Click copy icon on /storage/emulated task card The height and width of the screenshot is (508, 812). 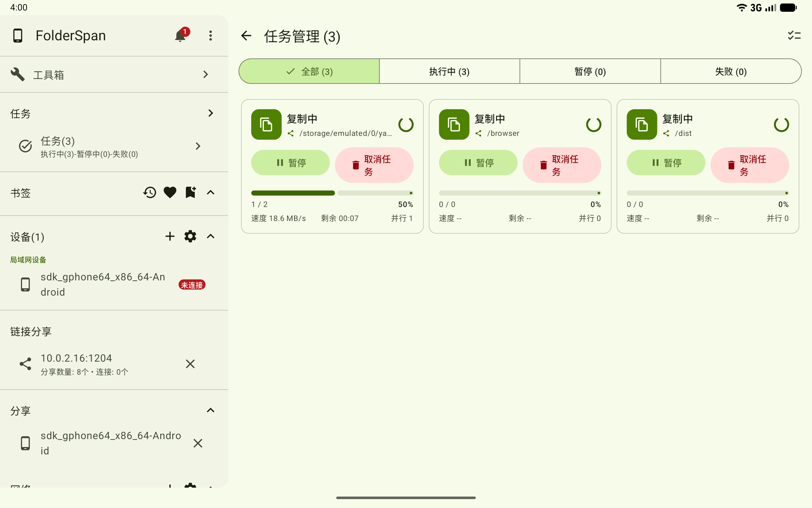(266, 124)
